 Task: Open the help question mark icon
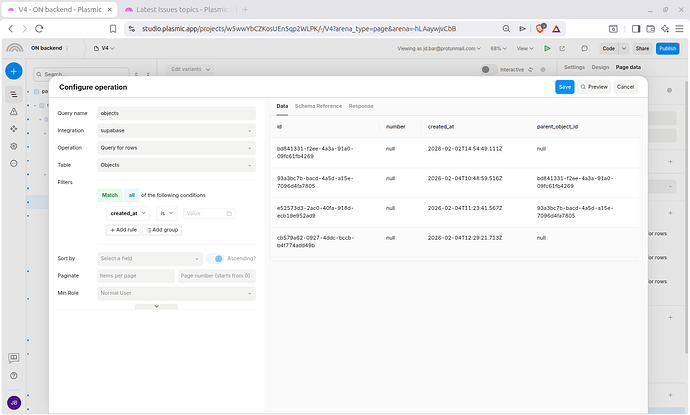tap(14, 376)
